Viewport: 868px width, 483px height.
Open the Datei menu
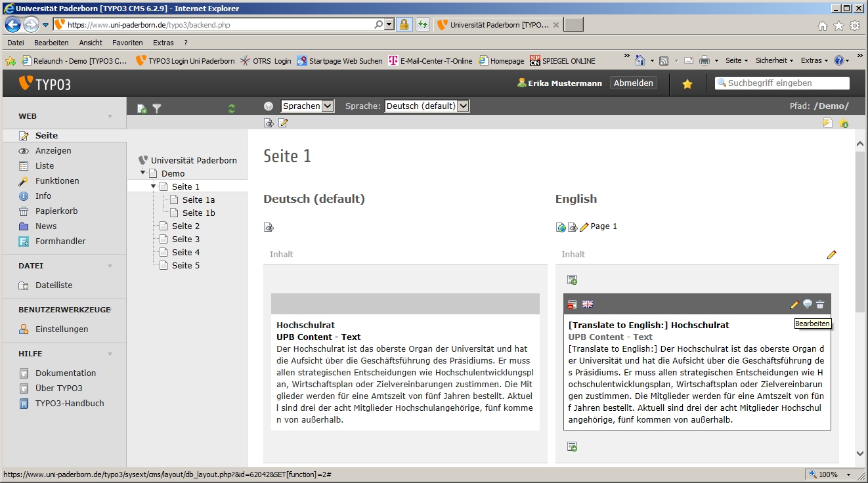tap(15, 43)
